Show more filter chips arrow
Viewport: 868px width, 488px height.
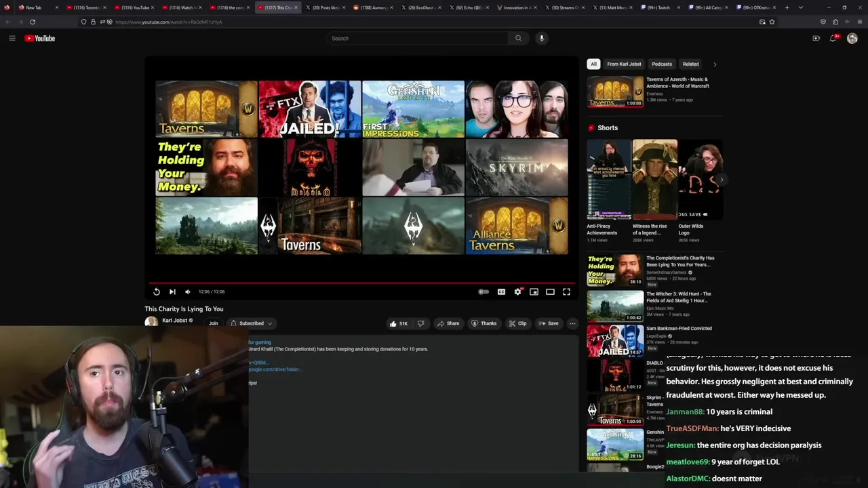[715, 64]
